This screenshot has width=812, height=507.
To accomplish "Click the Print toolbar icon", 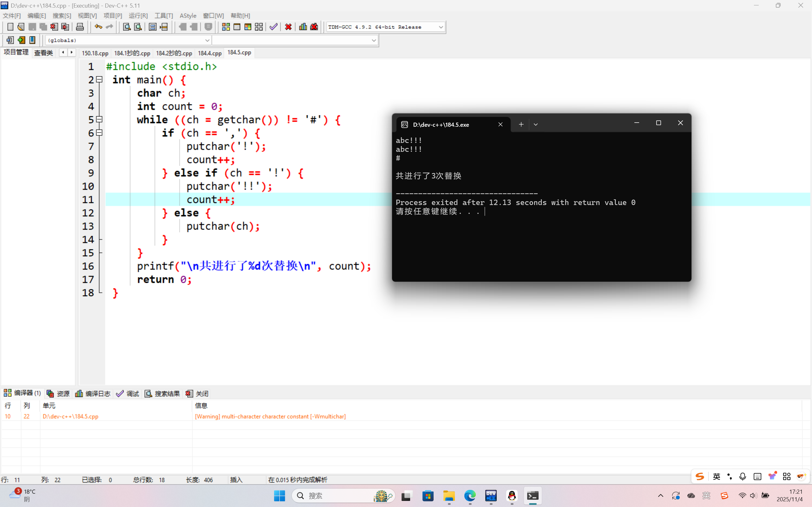I will (x=80, y=27).
